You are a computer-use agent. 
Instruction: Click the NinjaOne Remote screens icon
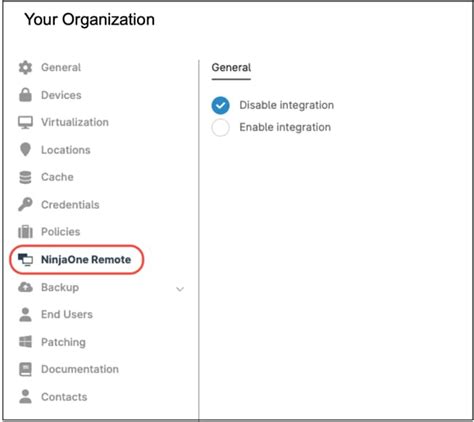tap(25, 260)
